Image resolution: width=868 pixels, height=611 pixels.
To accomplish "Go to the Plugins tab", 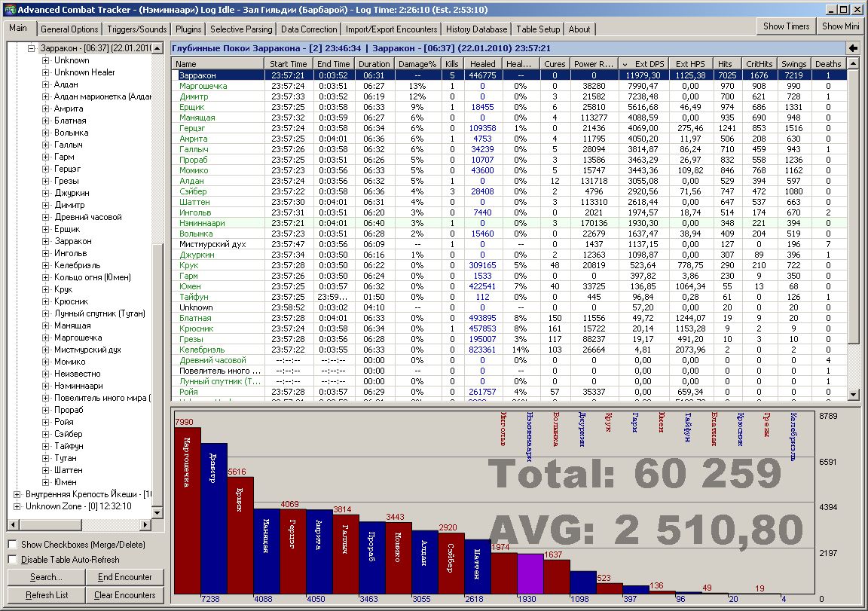I will coord(188,29).
